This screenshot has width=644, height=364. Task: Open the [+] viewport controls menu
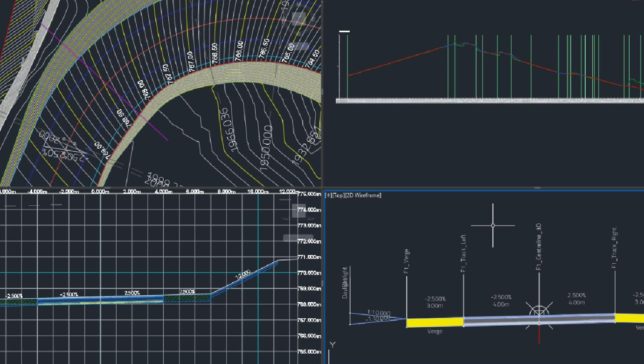click(x=327, y=196)
